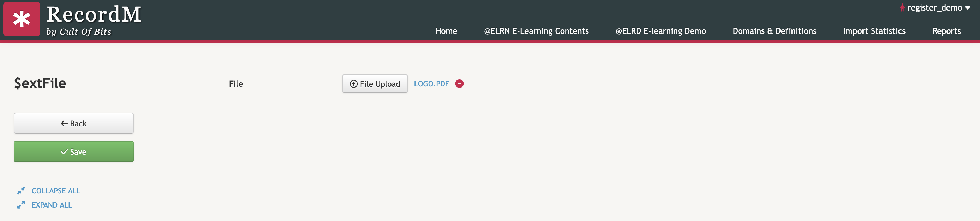Open the Import Statistics menu

(874, 31)
